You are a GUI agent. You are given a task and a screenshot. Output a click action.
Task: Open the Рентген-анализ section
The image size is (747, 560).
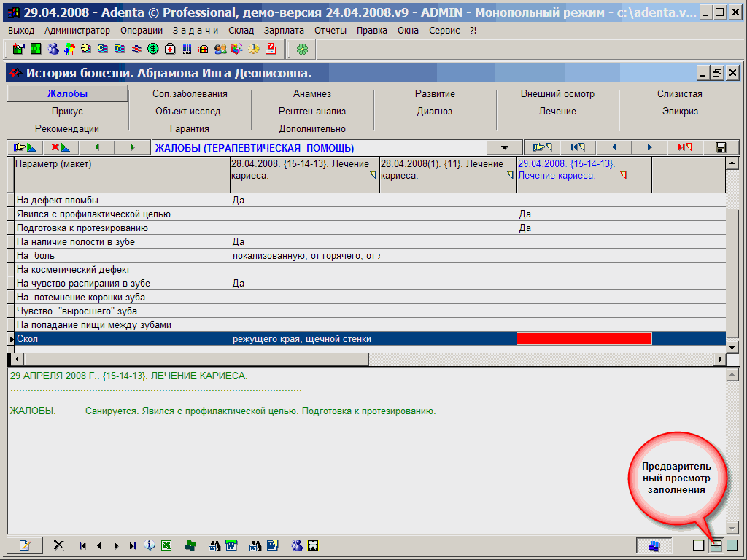[x=312, y=112]
